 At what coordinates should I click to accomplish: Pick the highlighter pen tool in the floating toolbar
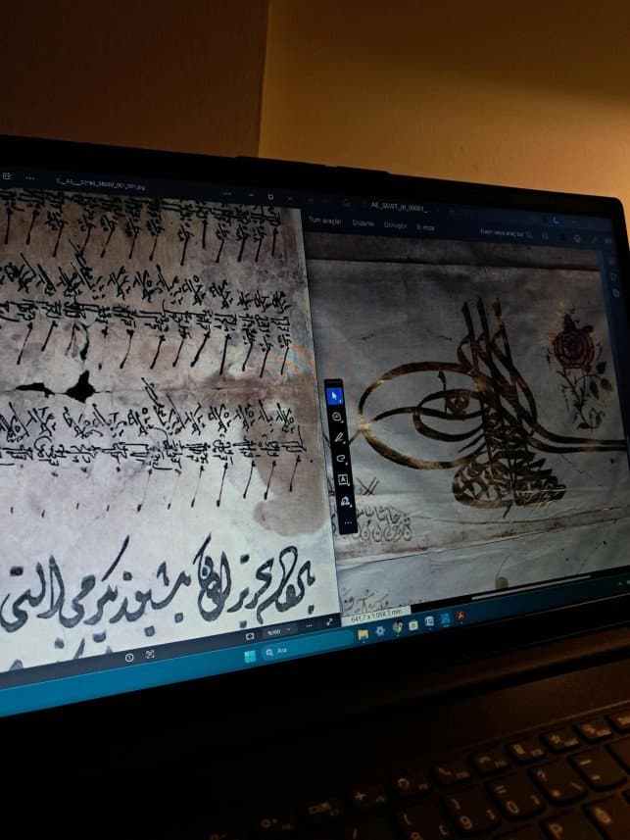tap(339, 437)
